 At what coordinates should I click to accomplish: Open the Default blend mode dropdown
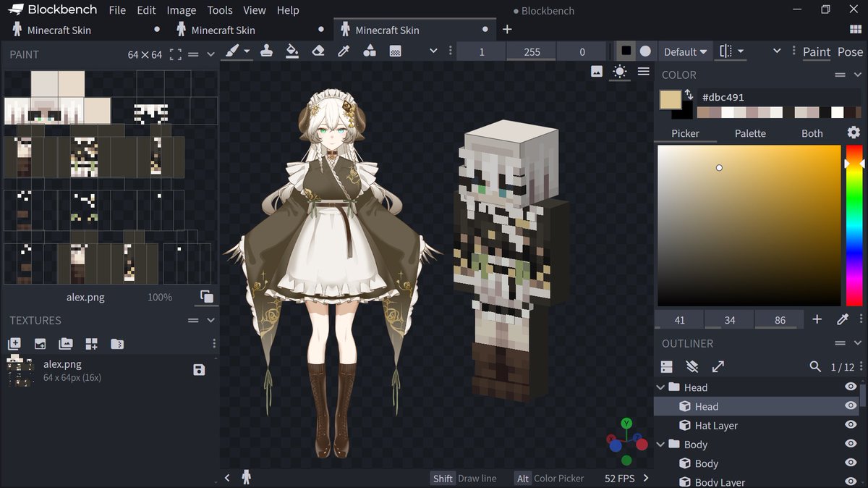point(685,51)
